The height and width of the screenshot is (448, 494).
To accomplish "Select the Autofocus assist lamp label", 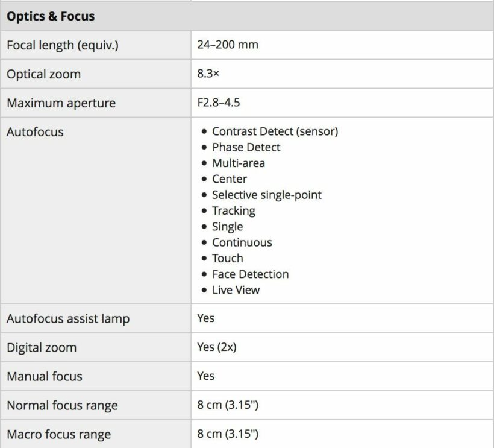I will (x=68, y=318).
